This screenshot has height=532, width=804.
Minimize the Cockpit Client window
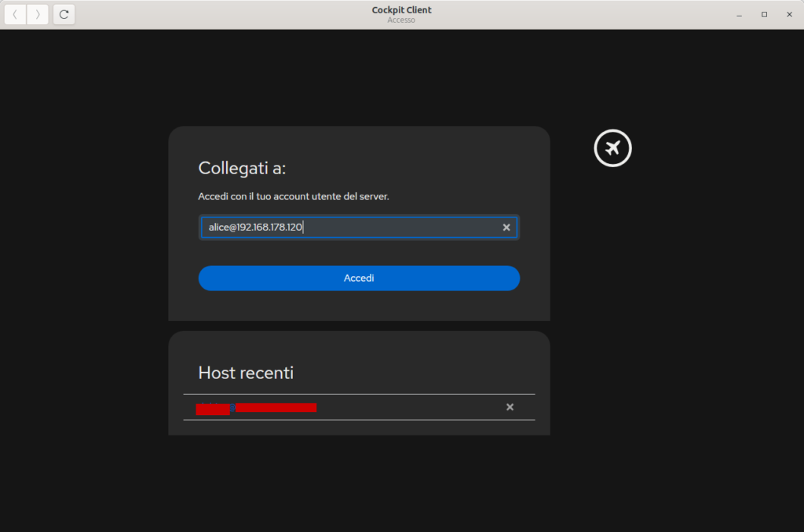pos(739,14)
